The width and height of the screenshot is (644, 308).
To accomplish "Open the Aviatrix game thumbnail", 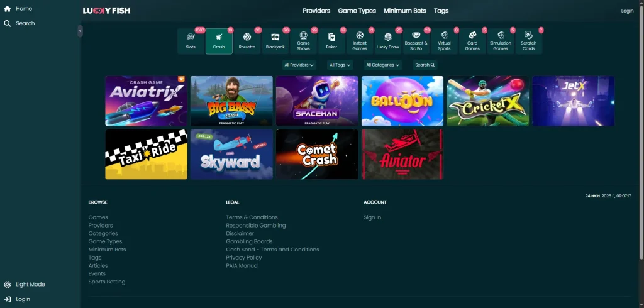I will (146, 101).
